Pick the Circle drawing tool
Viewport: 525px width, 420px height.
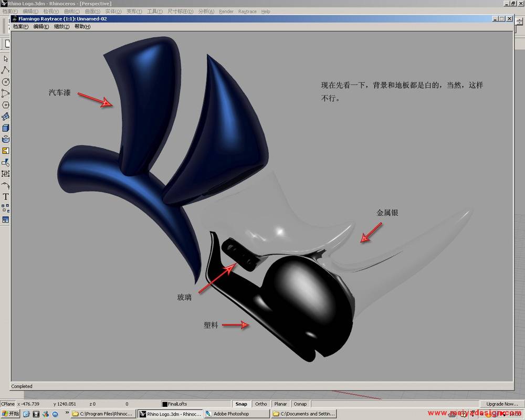coord(6,82)
